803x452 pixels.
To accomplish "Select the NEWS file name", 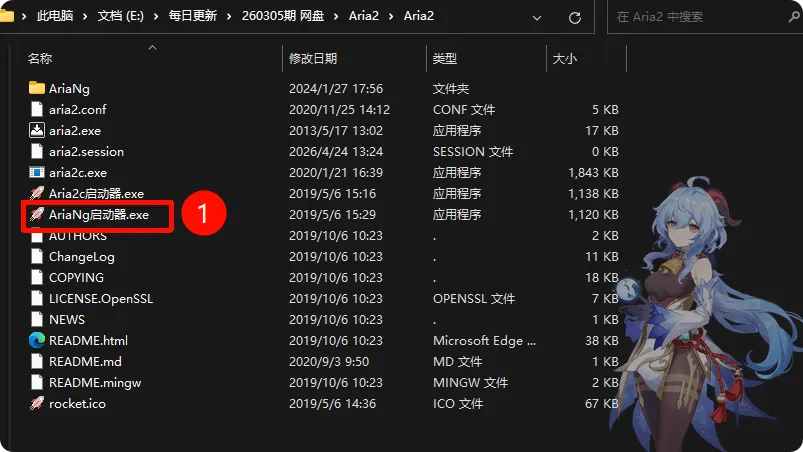I will tap(67, 319).
